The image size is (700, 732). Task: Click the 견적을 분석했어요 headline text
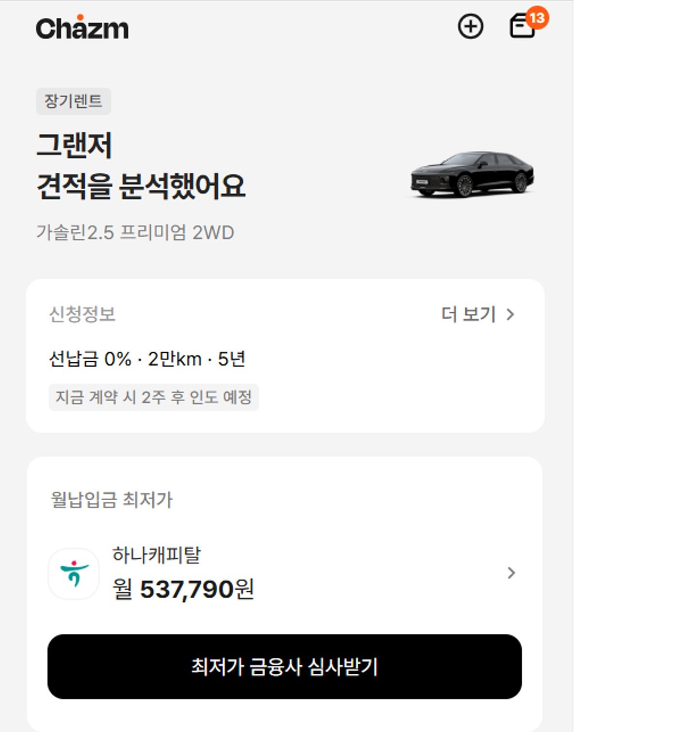pos(141,186)
